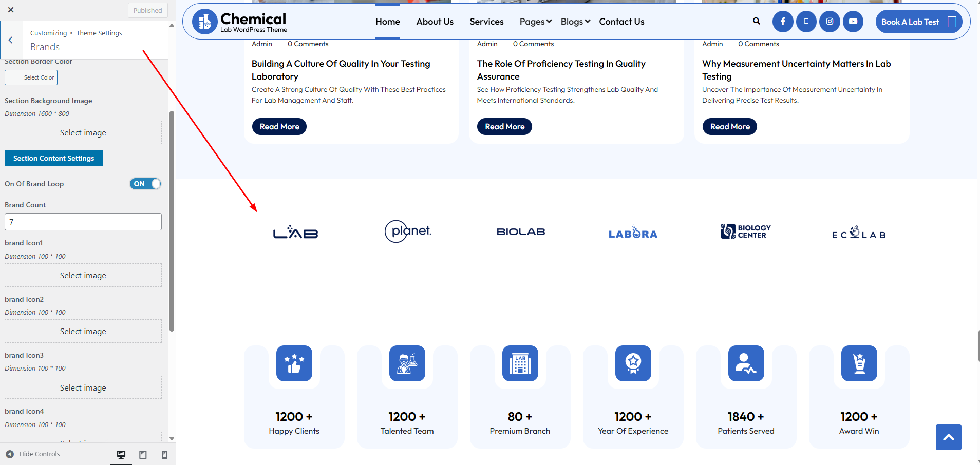Open the Services menu item
980x465 pixels.
pos(486,22)
